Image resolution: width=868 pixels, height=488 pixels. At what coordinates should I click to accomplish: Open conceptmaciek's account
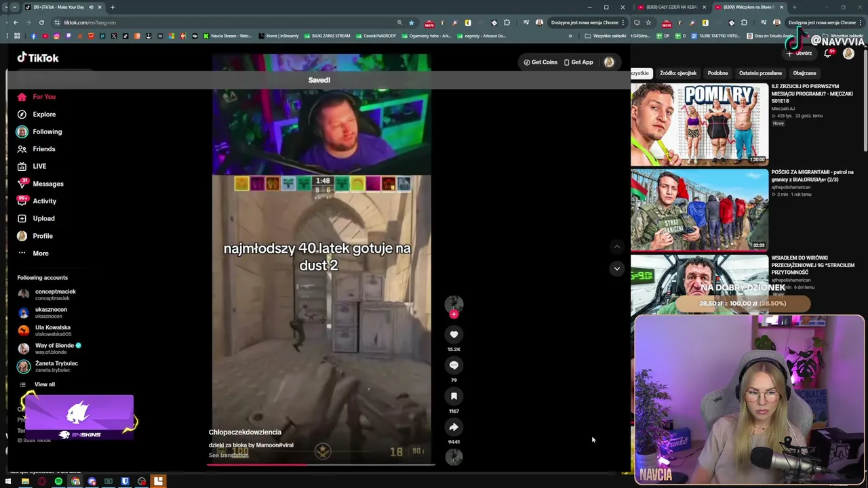pos(47,294)
